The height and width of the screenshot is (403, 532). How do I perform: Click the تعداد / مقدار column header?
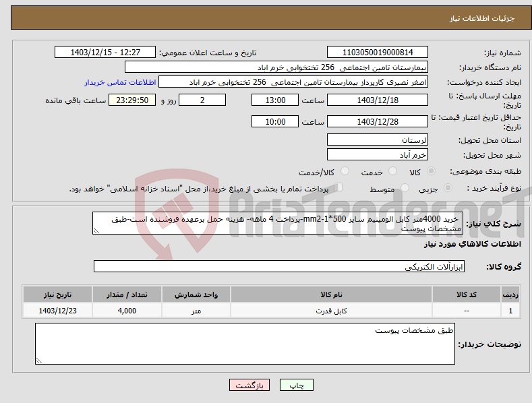pyautogui.click(x=127, y=294)
